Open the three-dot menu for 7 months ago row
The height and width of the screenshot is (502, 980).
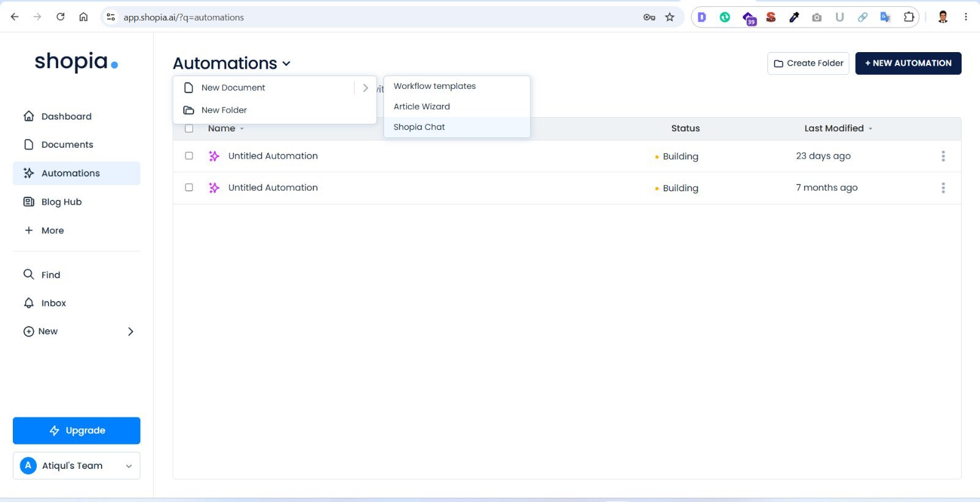[943, 188]
